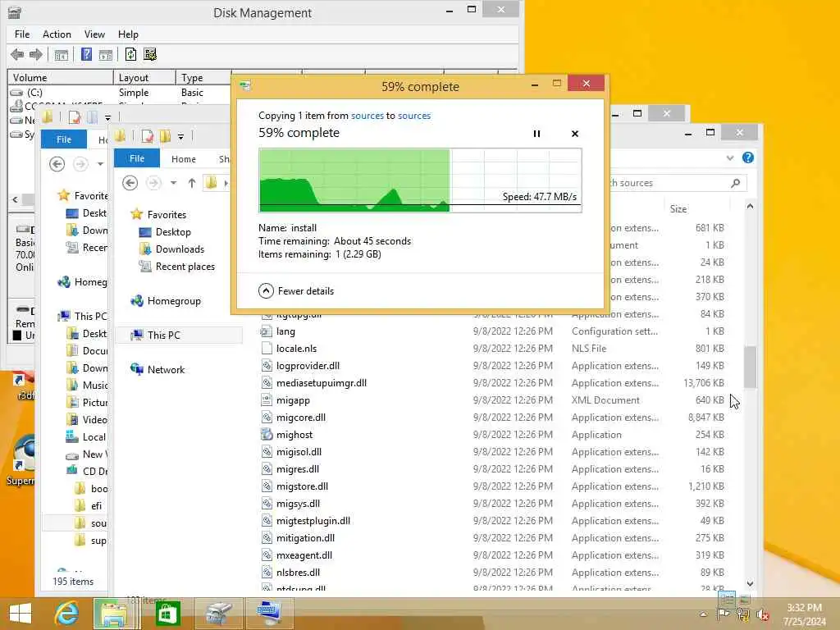The width and height of the screenshot is (840, 630).
Task: Select Homegroup in front Explorer navigation
Action: click(x=174, y=301)
